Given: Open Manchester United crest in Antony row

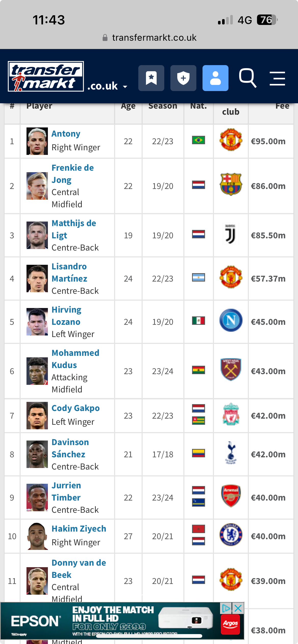Looking at the screenshot, I should pyautogui.click(x=231, y=140).
